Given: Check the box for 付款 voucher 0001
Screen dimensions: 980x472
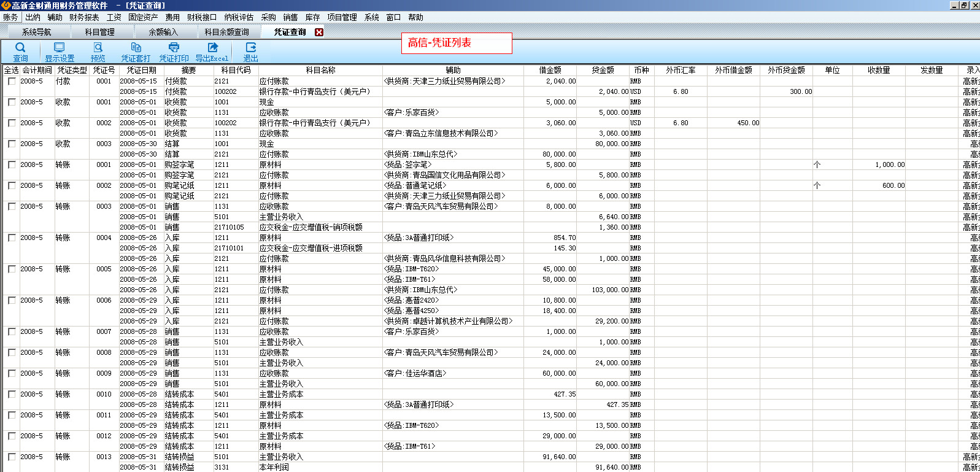Looking at the screenshot, I should pos(12,81).
